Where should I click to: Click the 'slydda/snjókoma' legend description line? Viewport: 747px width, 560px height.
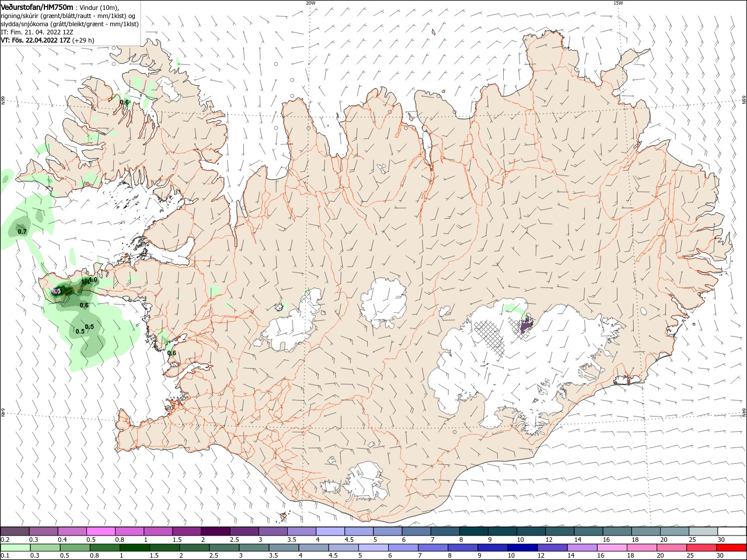click(70, 24)
